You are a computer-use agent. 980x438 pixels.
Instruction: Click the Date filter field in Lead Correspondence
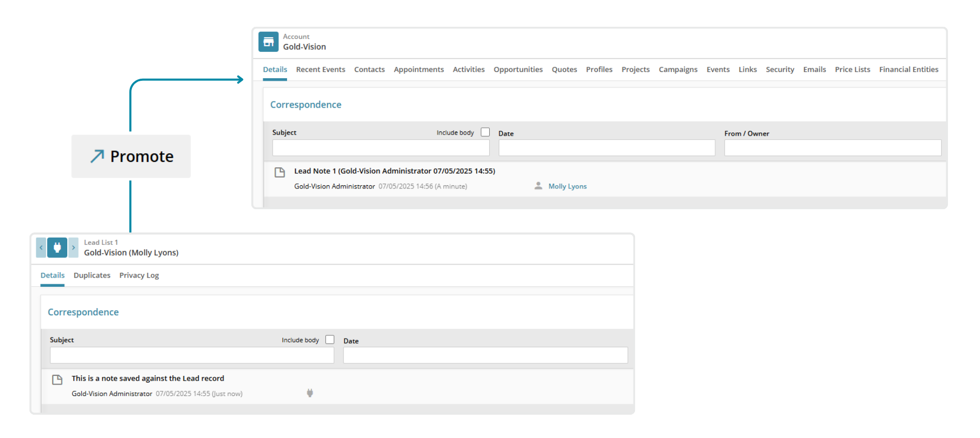coord(485,355)
